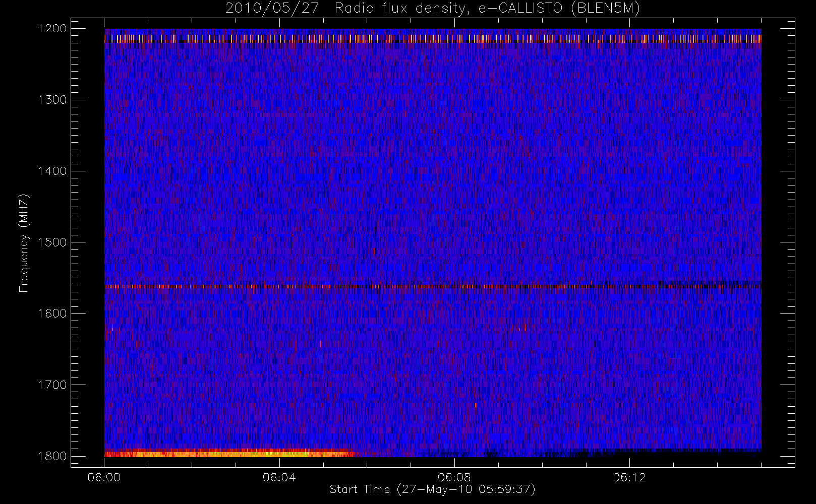Click the 1400 frequency tick label
This screenshot has width=816, height=504.
tap(52, 171)
